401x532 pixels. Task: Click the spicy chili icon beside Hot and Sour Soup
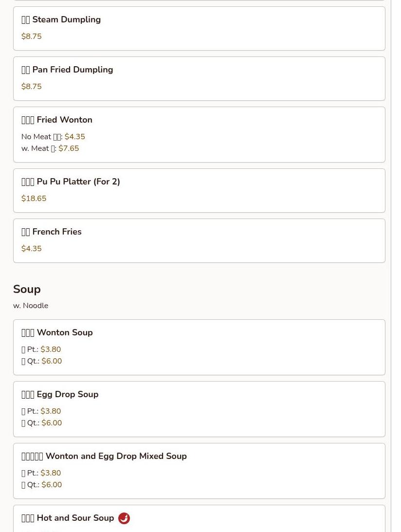pyautogui.click(x=124, y=518)
